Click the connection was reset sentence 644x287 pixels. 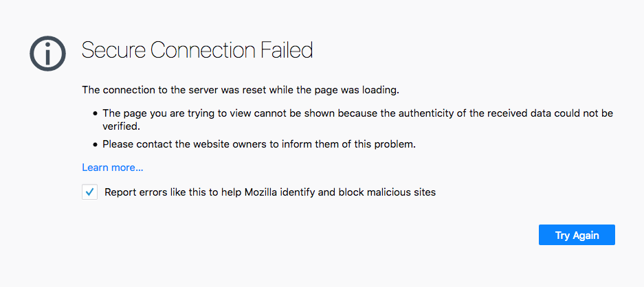(241, 90)
